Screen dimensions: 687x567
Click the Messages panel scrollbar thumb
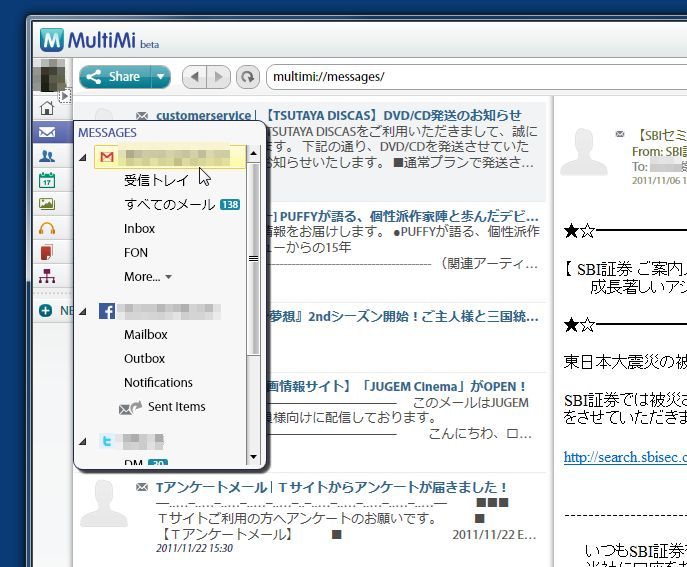253,259
